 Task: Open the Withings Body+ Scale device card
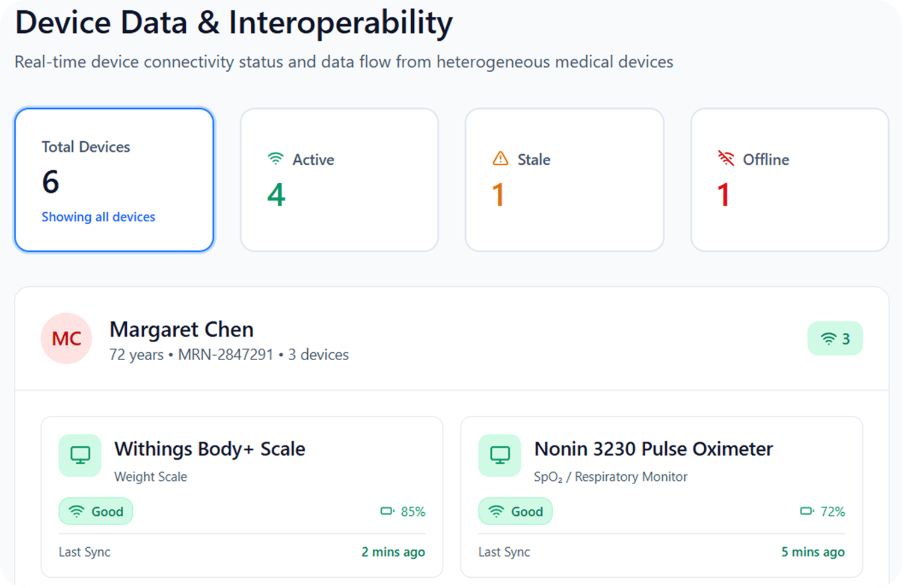(x=242, y=497)
